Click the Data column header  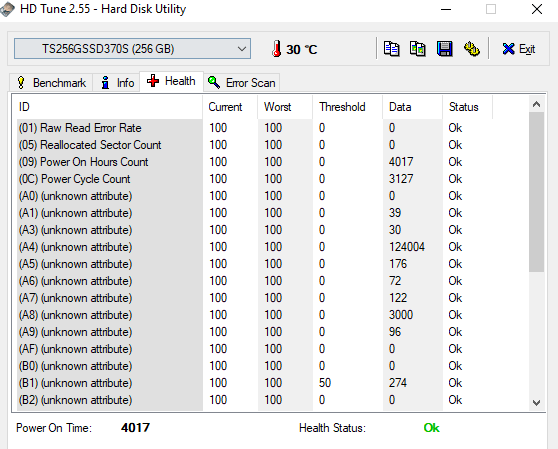413,107
